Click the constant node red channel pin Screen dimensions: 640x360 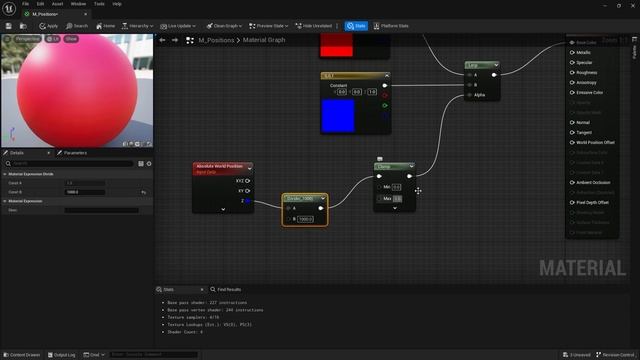384,96
